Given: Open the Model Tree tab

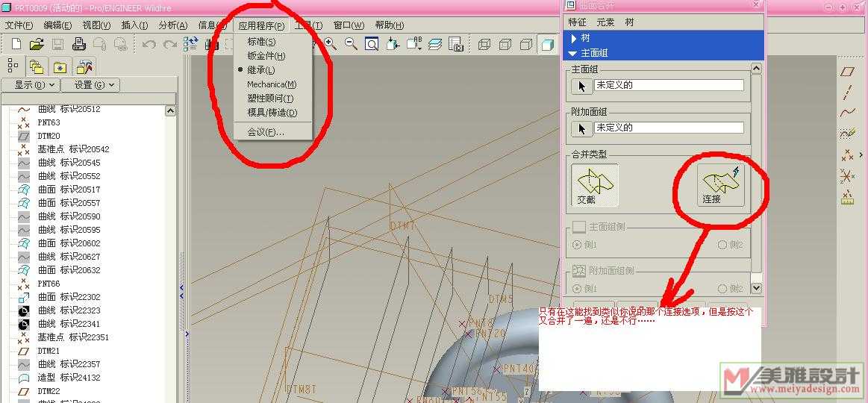Looking at the screenshot, I should [x=13, y=66].
